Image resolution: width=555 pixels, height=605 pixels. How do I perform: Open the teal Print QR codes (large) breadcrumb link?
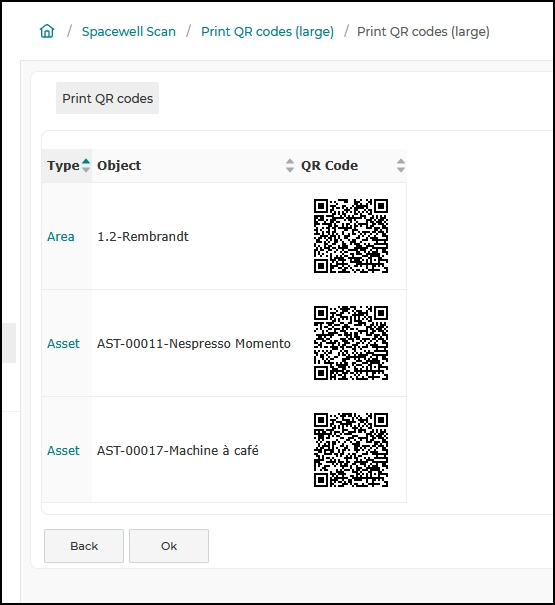[x=267, y=32]
